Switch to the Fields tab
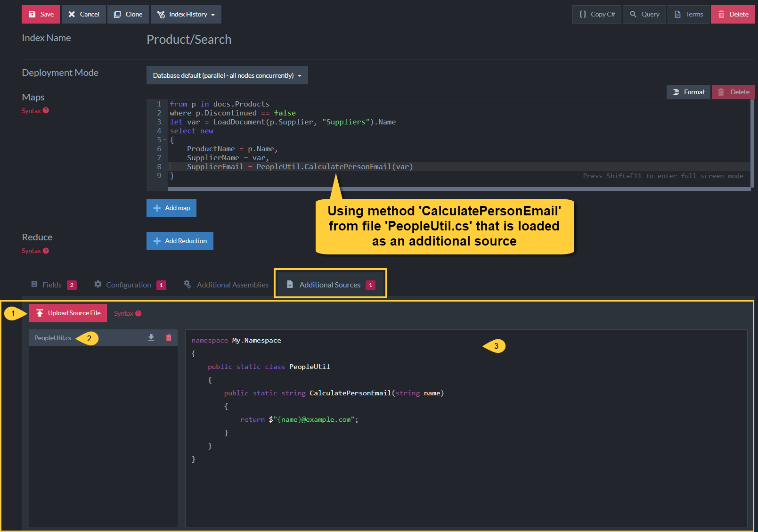 click(x=54, y=285)
